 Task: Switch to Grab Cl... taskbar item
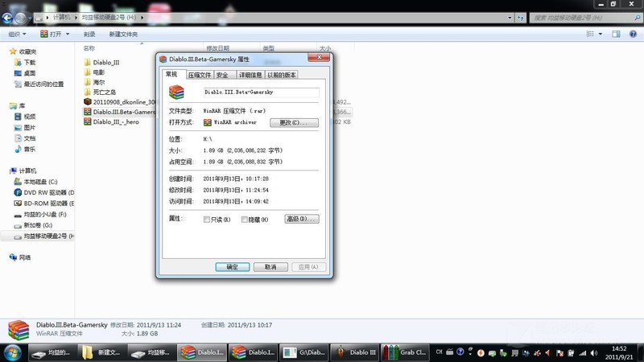pos(406,352)
